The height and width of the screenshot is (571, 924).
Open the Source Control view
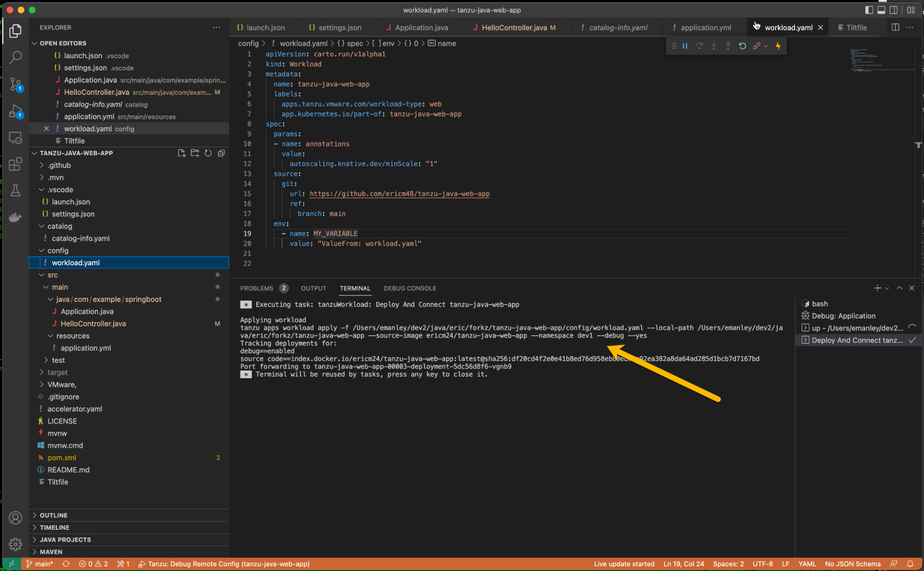pyautogui.click(x=15, y=85)
